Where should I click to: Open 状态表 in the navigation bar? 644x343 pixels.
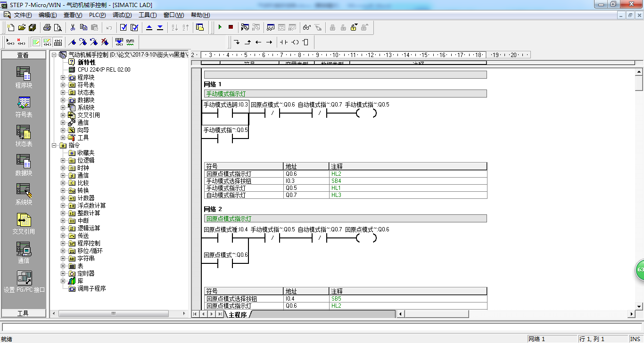(x=24, y=136)
